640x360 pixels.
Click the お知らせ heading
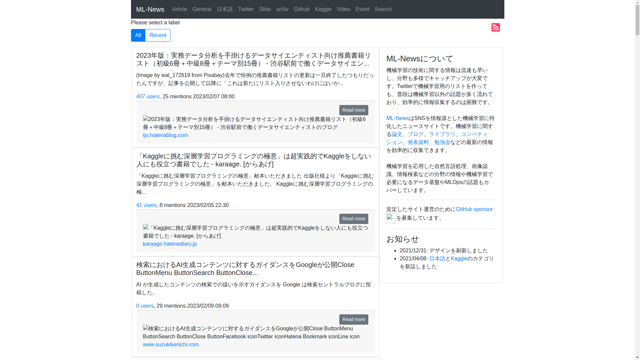click(402, 239)
